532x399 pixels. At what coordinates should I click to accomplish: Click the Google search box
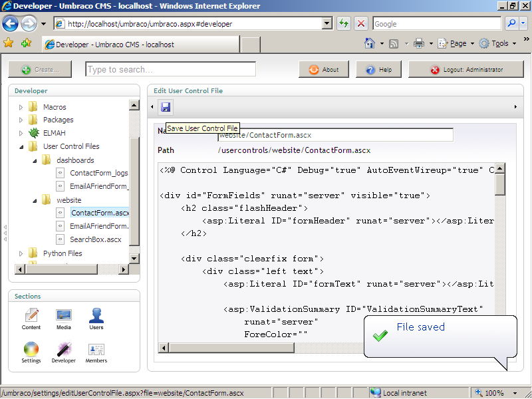pyautogui.click(x=437, y=24)
